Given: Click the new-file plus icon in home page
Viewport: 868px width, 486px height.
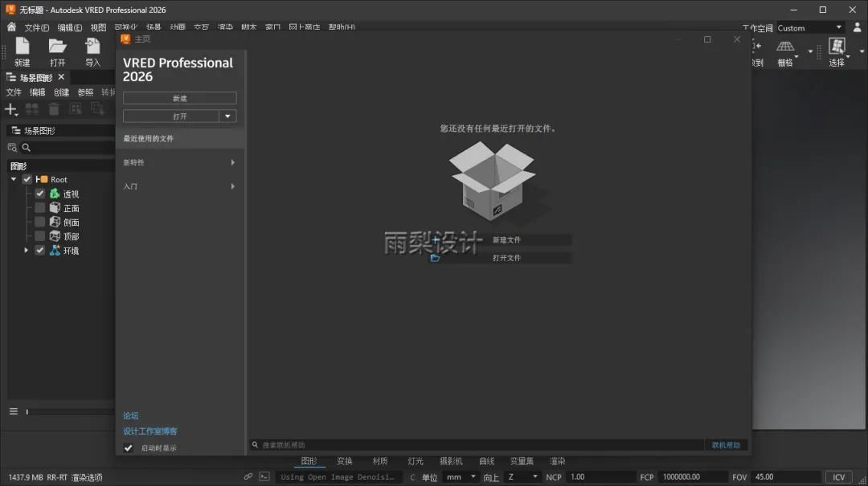Looking at the screenshot, I should pyautogui.click(x=435, y=239).
